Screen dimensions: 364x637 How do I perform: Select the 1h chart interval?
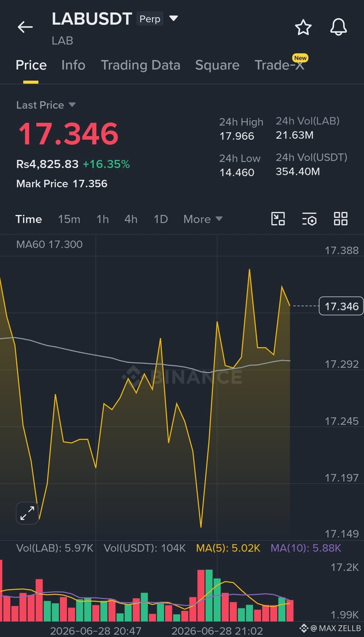coord(102,219)
